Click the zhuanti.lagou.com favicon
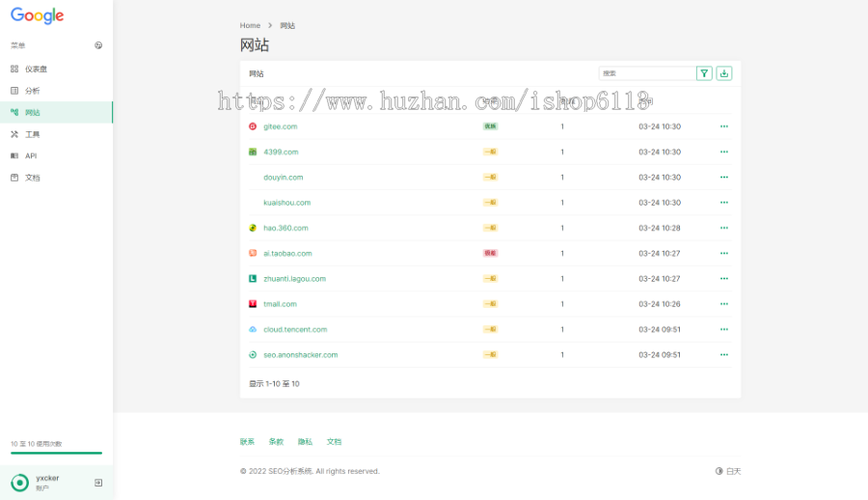The height and width of the screenshot is (500, 868). [253, 279]
